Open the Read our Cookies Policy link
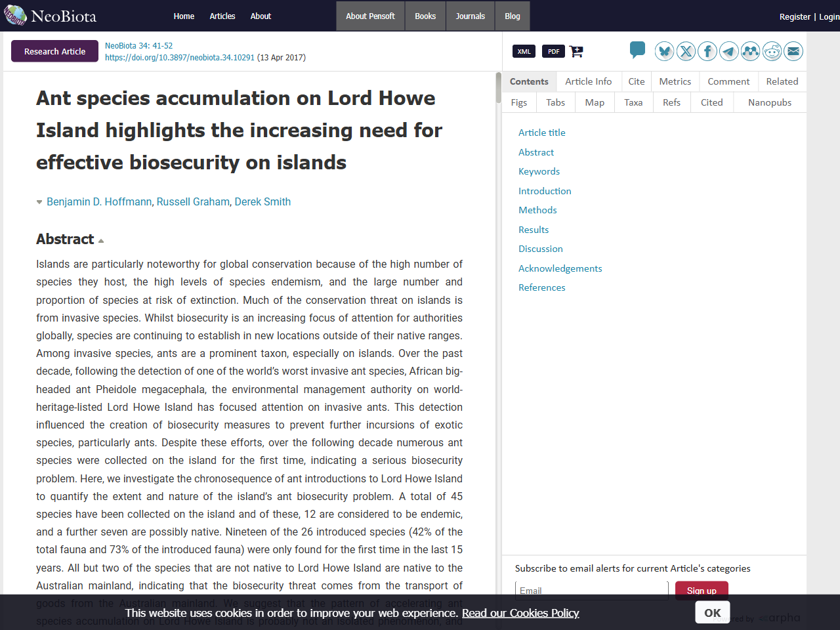The image size is (840, 630). 520,613
